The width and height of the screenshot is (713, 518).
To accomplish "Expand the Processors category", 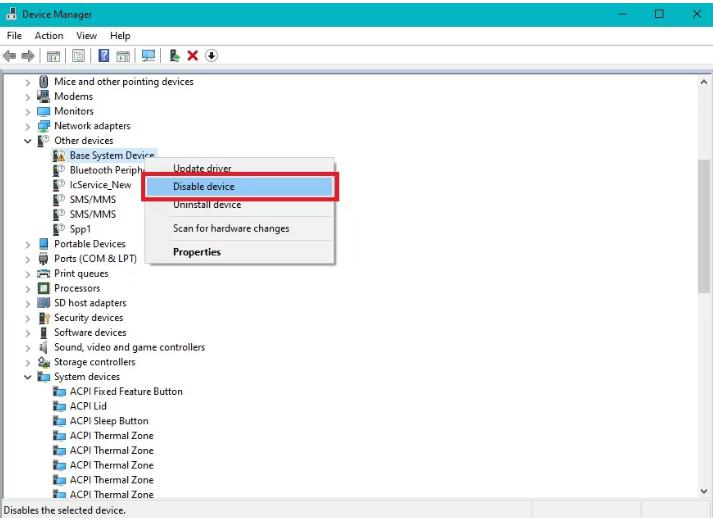I will pyautogui.click(x=28, y=289).
